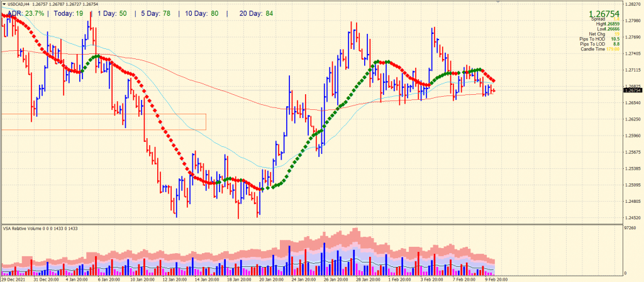Click the black current price tag 1.26754 on axis
This screenshot has width=644, height=282.
tap(632, 90)
